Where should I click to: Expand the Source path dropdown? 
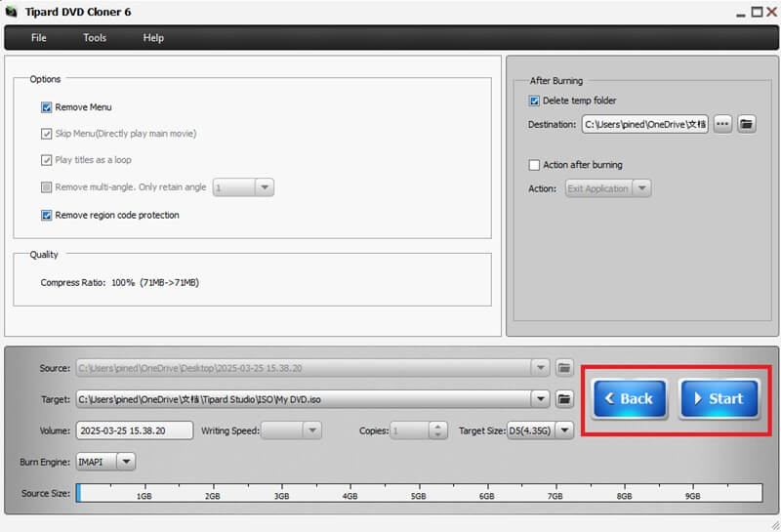[x=541, y=368]
